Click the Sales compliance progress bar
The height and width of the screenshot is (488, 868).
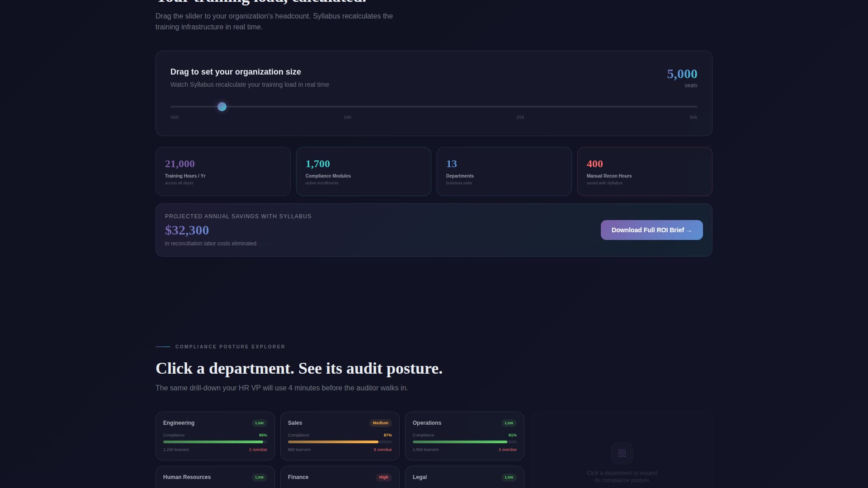pos(340,442)
